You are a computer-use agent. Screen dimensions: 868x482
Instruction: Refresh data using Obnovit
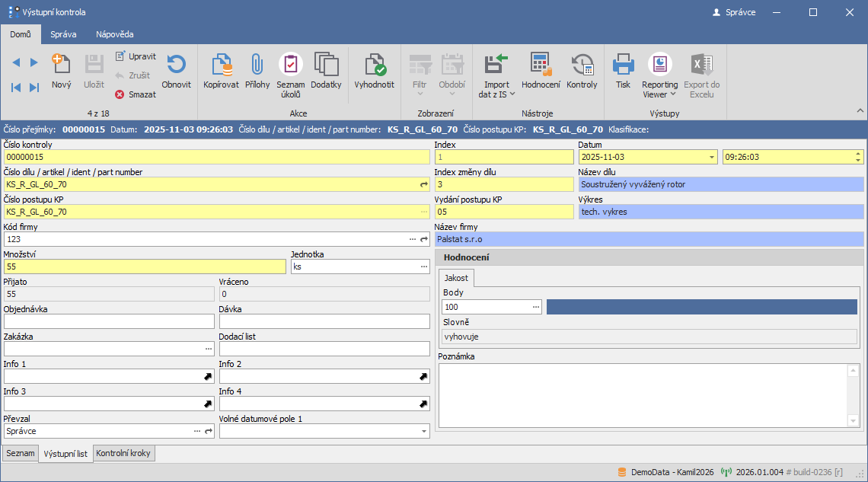(176, 72)
